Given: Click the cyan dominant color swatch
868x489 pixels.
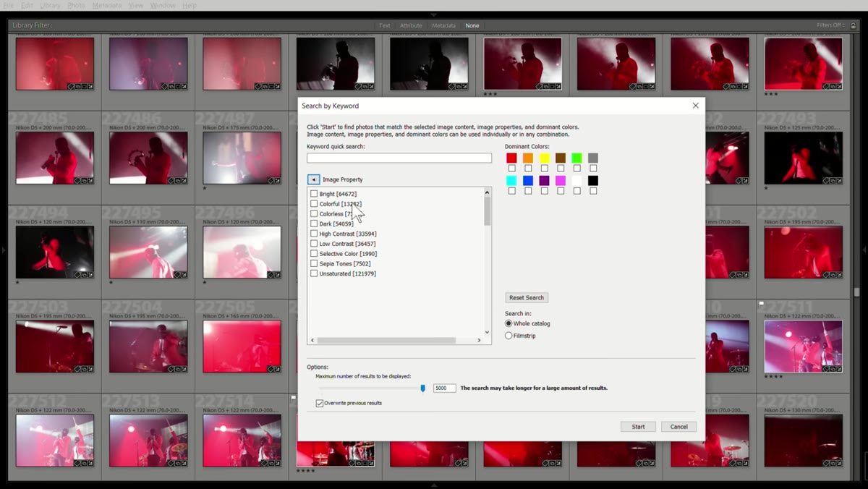Looking at the screenshot, I should pos(511,180).
